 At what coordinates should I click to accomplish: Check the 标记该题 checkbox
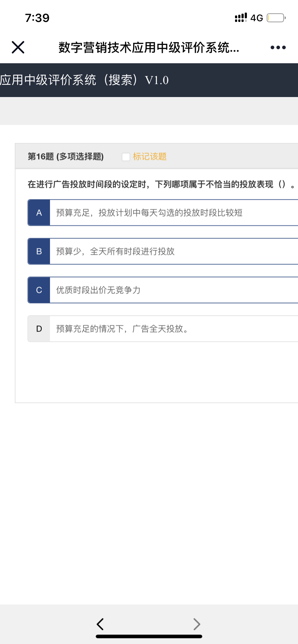click(126, 157)
